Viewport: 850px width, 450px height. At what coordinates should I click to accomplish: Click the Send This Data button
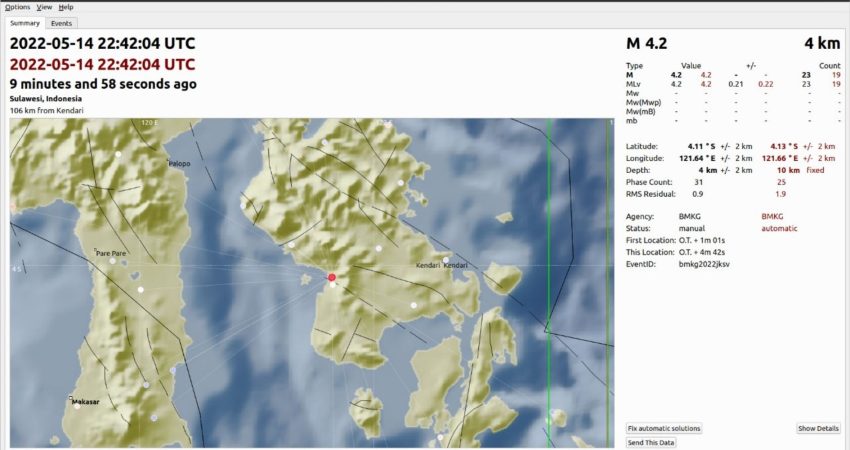click(x=651, y=442)
